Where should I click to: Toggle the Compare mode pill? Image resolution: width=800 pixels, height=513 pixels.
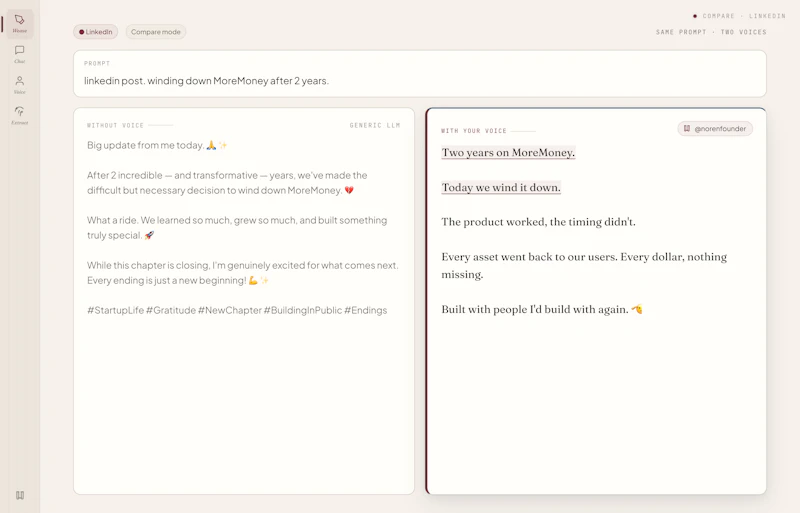156,32
